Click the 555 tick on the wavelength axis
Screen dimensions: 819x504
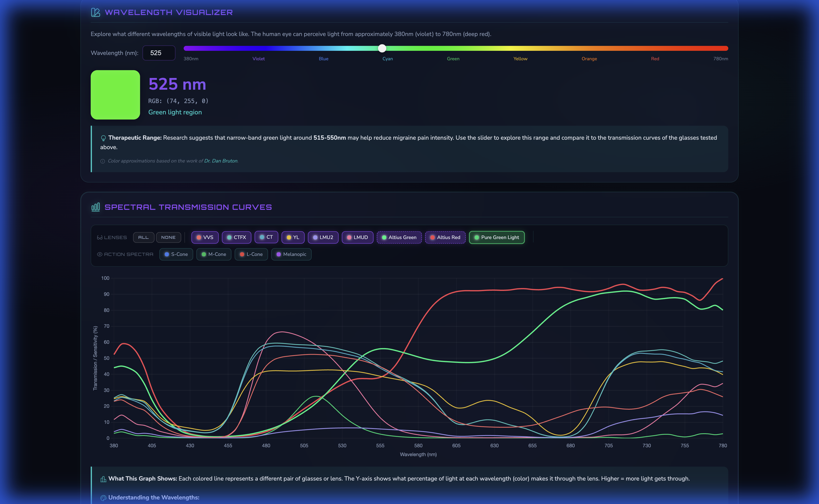tap(380, 446)
